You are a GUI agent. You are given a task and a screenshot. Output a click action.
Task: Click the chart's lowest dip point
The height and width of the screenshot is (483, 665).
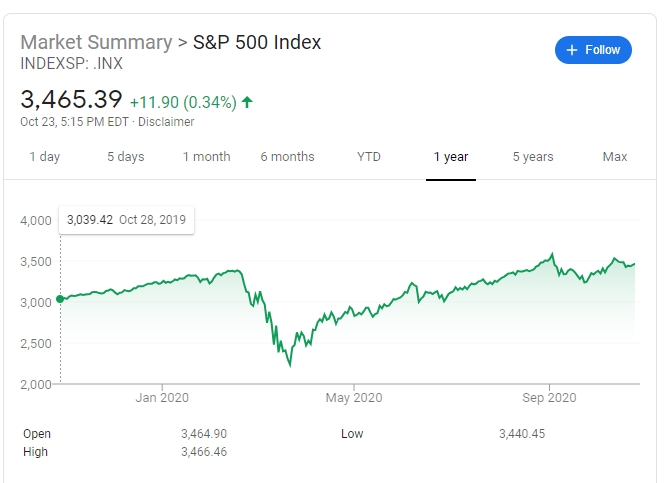[290, 365]
